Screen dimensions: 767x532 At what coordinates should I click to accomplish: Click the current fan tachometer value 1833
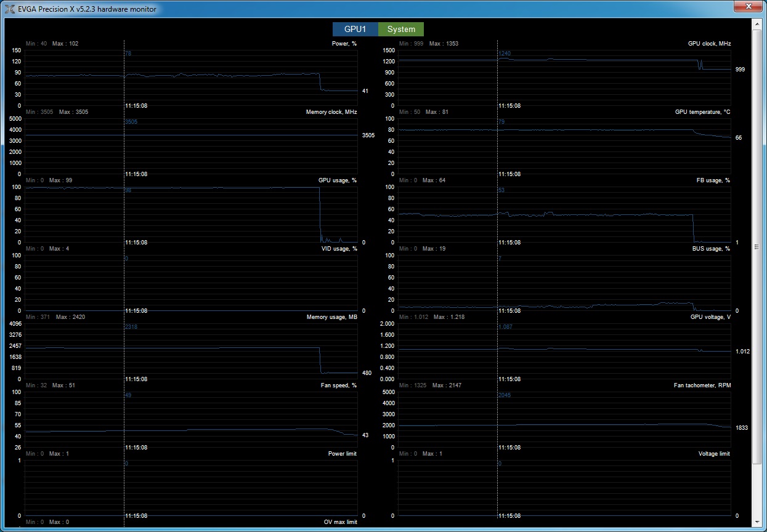742,427
